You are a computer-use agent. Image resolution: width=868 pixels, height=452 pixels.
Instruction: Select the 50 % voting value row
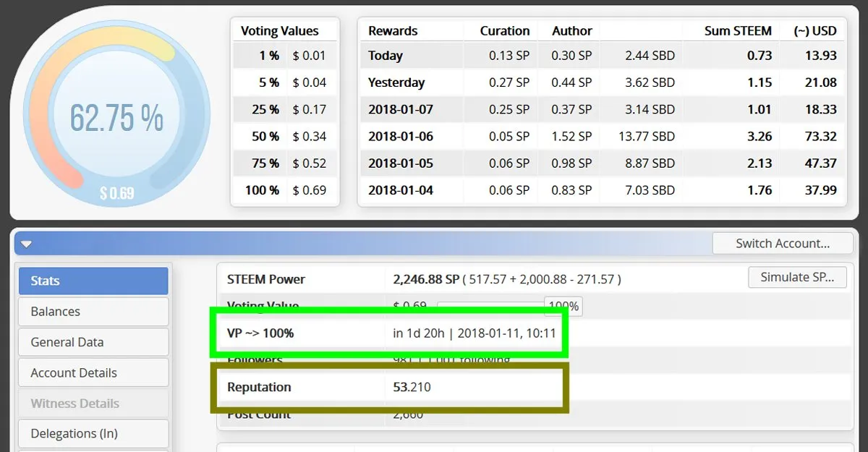point(285,136)
